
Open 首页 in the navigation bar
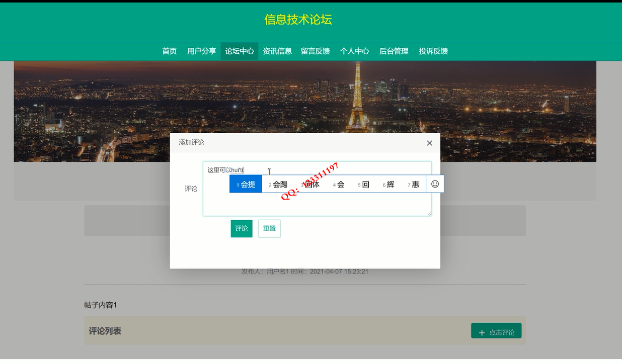[x=170, y=51]
